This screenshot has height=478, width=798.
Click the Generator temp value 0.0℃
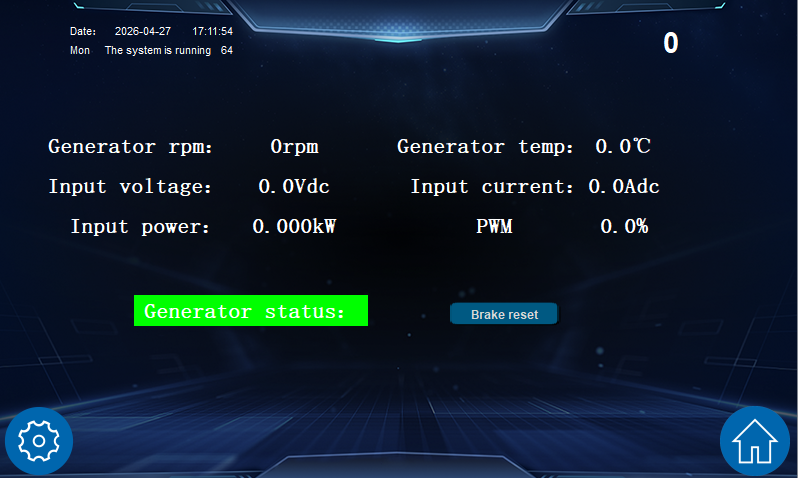[623, 147]
